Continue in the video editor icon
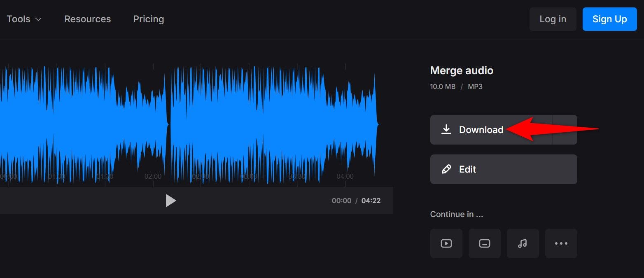Viewport: 644px width, 278px height. point(446,243)
